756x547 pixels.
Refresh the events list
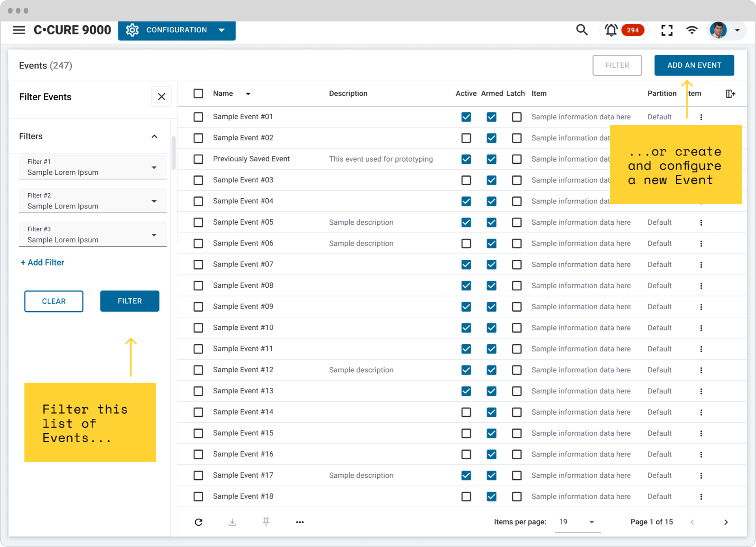pos(199,522)
